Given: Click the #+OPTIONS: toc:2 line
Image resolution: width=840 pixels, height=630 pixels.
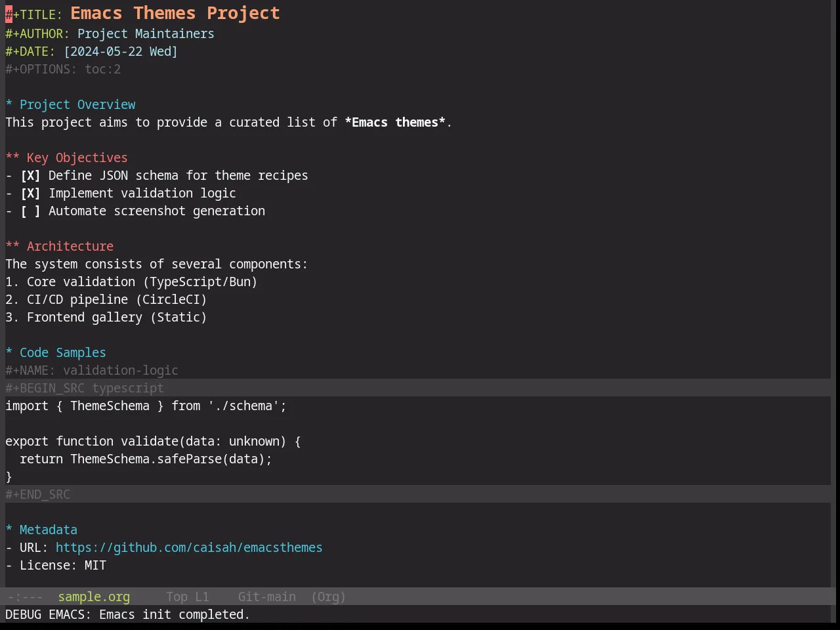Looking at the screenshot, I should click(63, 70).
